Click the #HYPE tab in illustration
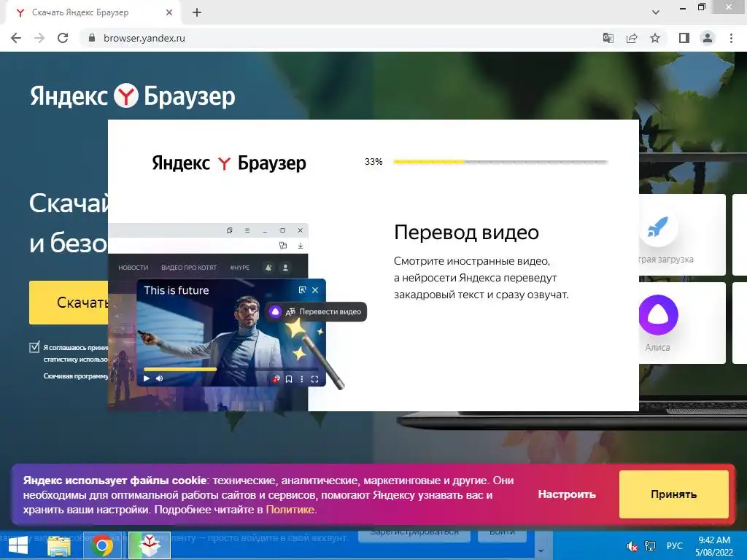 coord(239,268)
